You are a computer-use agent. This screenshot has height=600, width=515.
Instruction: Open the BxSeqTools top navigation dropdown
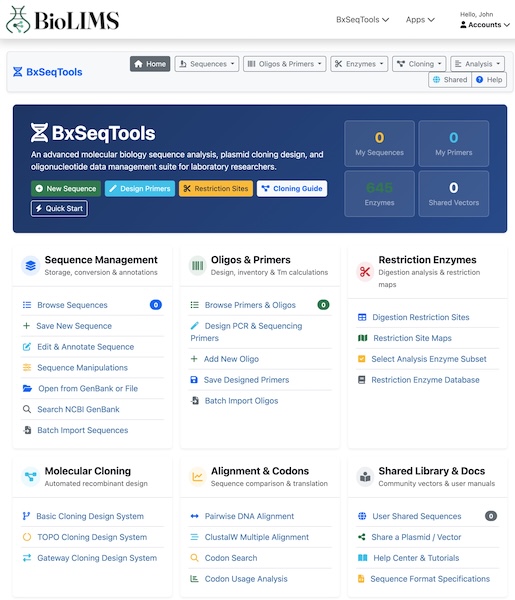[362, 20]
